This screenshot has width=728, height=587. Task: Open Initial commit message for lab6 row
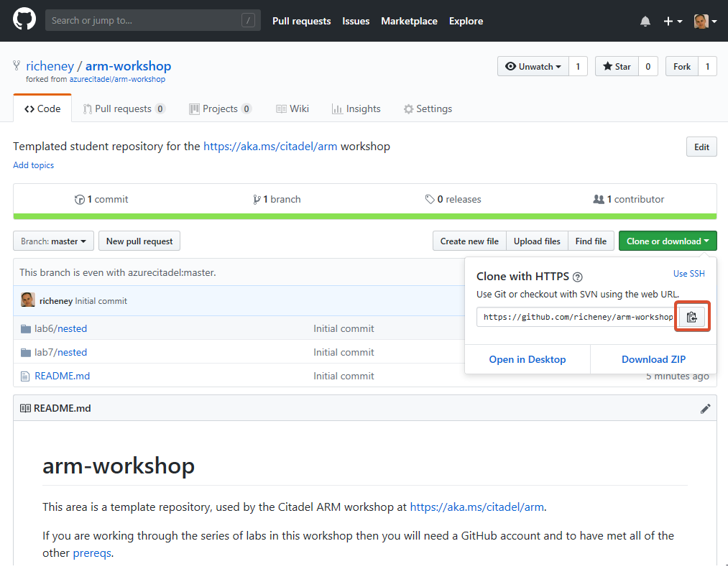point(344,328)
